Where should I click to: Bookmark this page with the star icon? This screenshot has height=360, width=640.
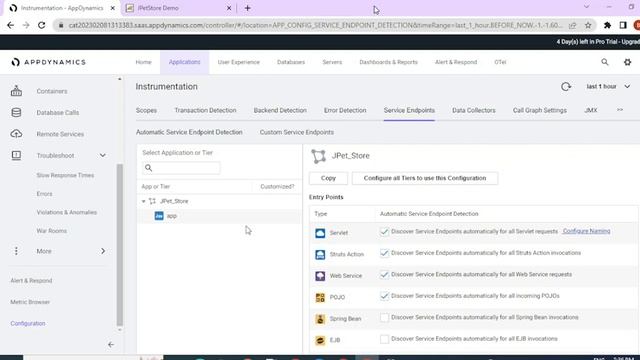coord(588,25)
